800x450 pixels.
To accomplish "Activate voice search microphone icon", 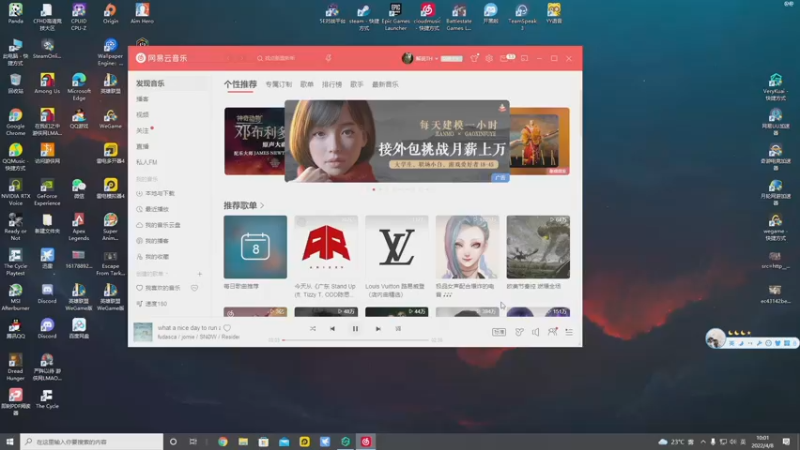I will pos(328,58).
